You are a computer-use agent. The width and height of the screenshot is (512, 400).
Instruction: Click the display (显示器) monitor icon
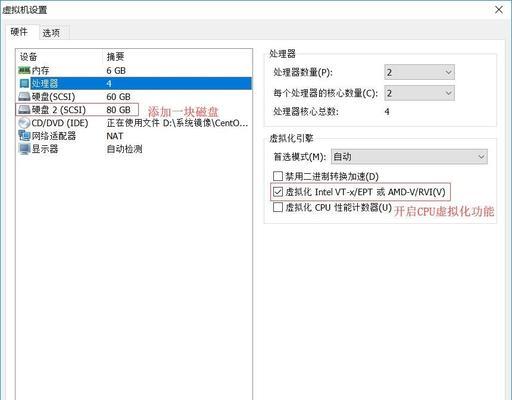24,149
